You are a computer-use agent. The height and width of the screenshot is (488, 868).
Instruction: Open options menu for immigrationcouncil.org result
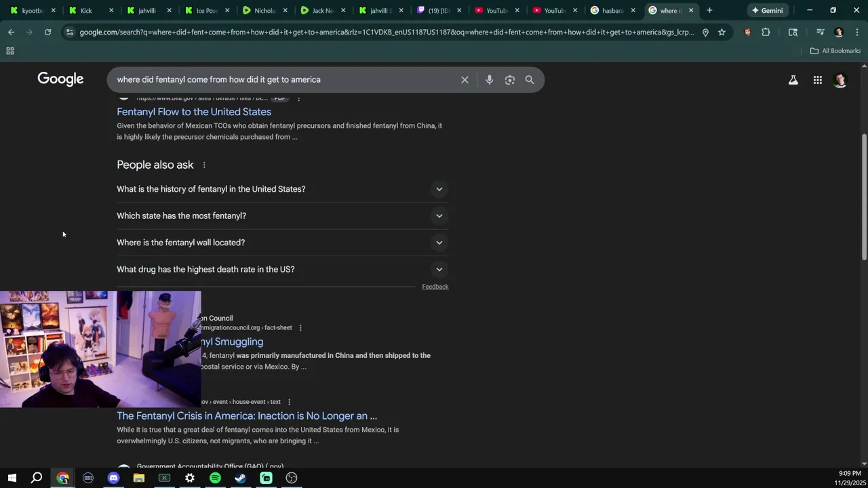300,328
